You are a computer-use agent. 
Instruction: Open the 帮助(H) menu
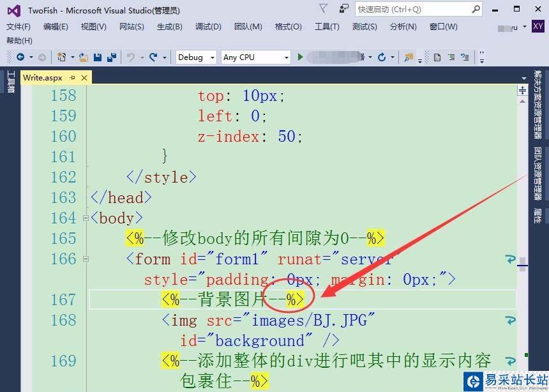coord(19,41)
